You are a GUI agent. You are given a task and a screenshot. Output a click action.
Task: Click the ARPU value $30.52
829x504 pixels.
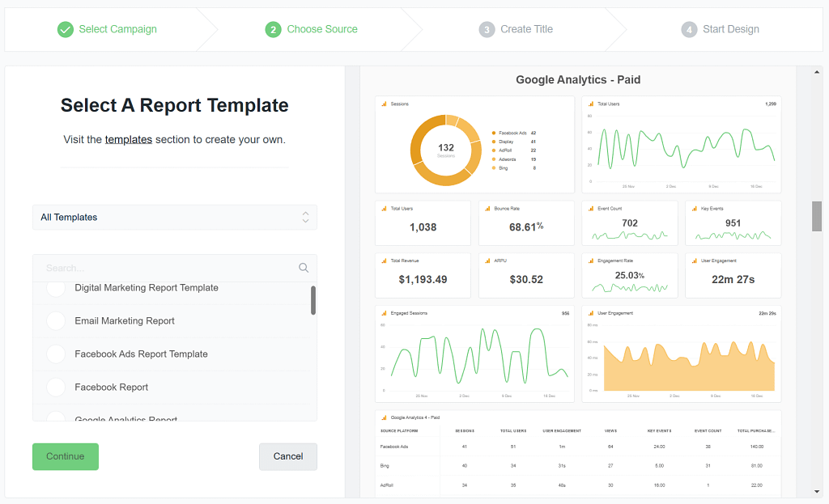click(x=526, y=280)
